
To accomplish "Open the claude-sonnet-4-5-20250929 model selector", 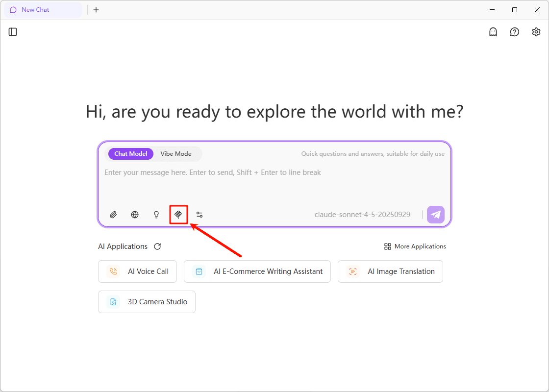I will click(362, 215).
